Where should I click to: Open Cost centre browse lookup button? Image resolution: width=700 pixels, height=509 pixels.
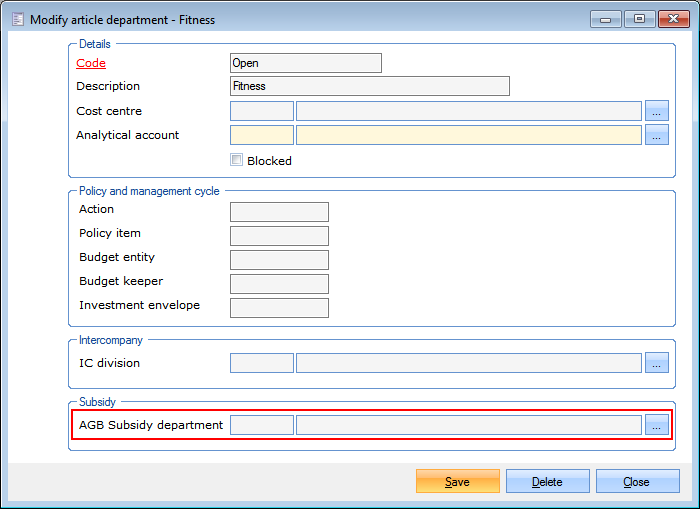pos(656,111)
